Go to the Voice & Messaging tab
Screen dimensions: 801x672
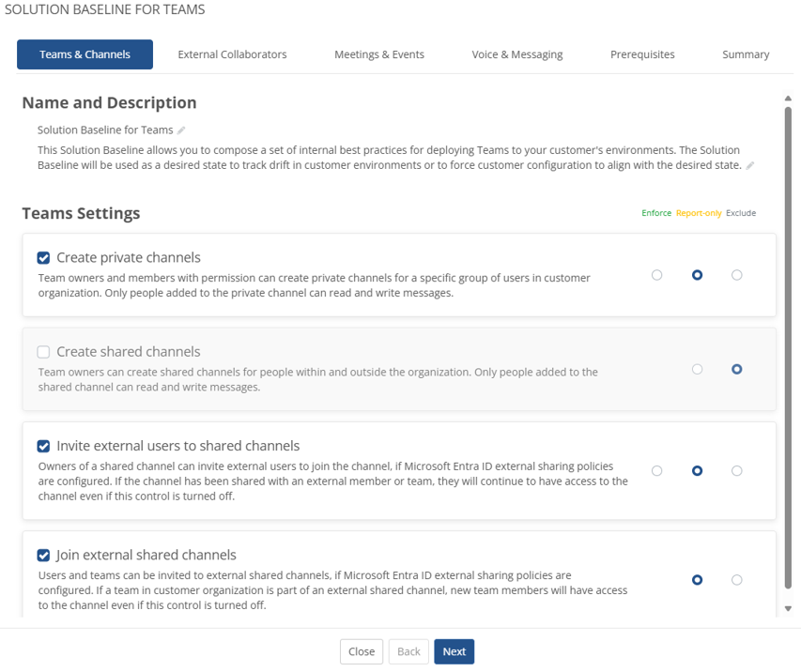pos(517,54)
